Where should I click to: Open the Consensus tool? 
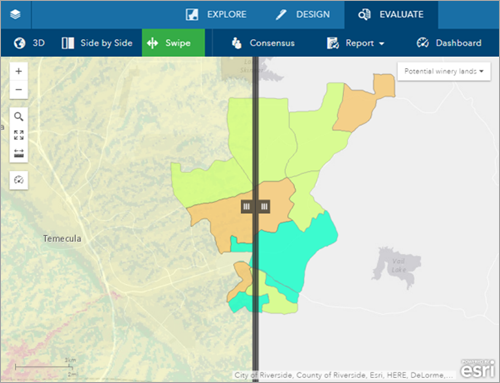tap(263, 43)
